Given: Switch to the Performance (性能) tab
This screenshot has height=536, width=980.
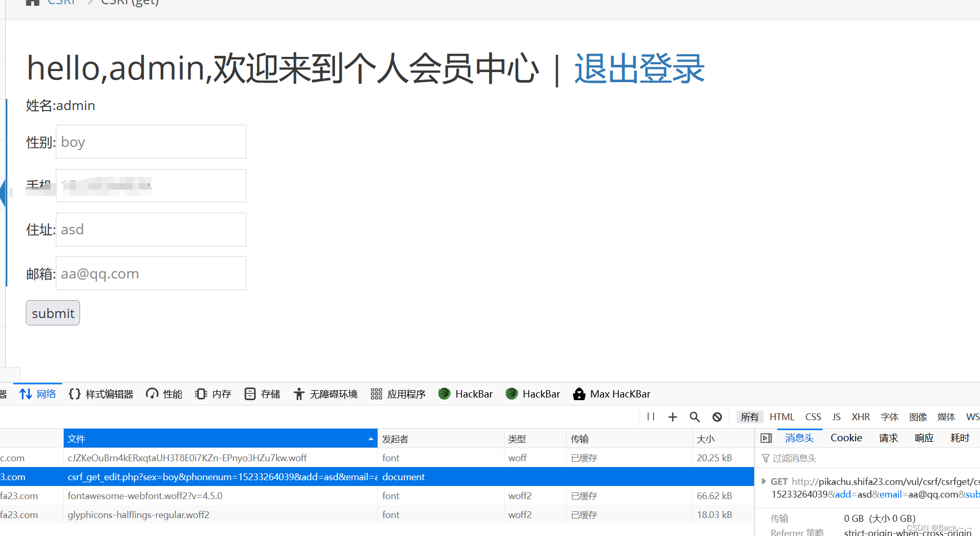Looking at the screenshot, I should coord(164,394).
